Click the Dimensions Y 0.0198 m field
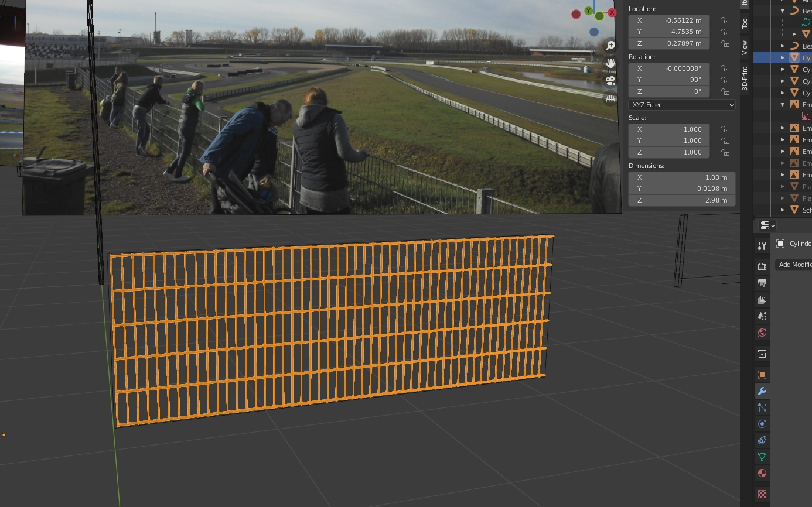 pos(682,189)
